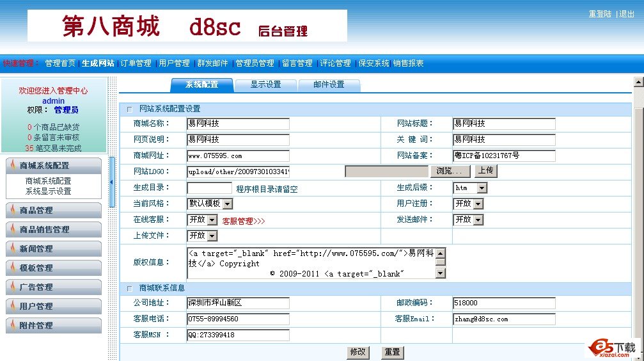Collapse the left sidebar with the arrow handle
Screen dimensions: 644x361
112,182
